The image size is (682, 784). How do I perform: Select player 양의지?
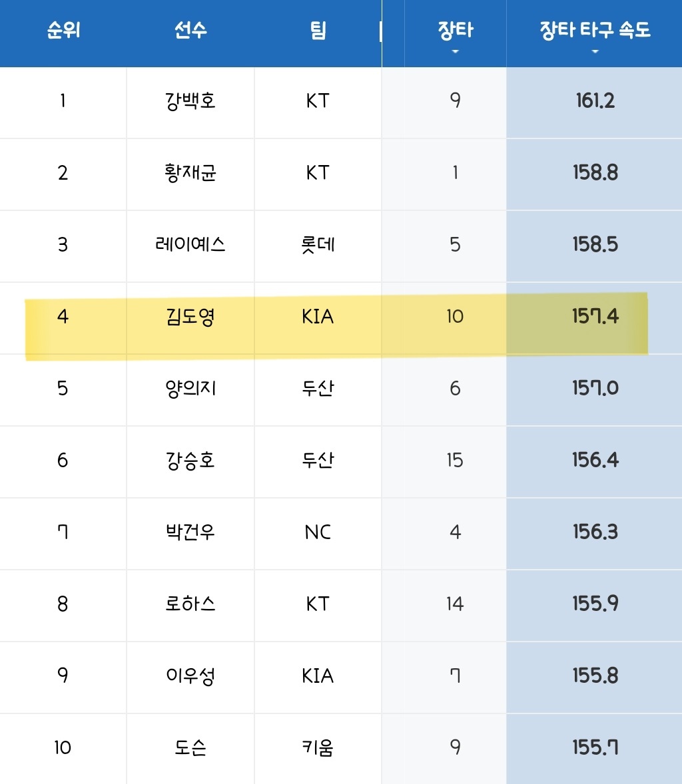click(190, 389)
